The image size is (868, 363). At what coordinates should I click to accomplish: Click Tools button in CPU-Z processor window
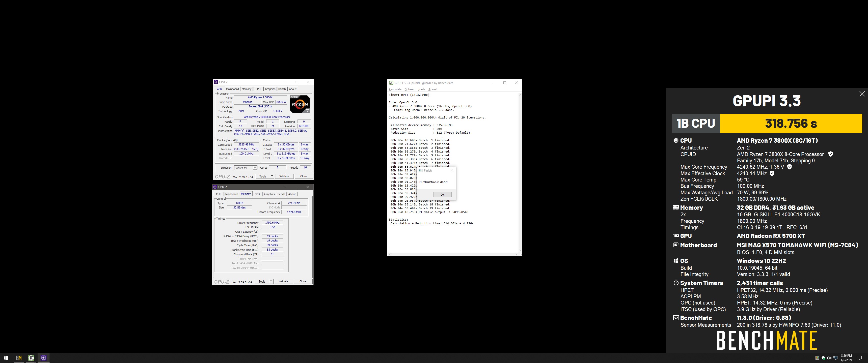coord(262,176)
